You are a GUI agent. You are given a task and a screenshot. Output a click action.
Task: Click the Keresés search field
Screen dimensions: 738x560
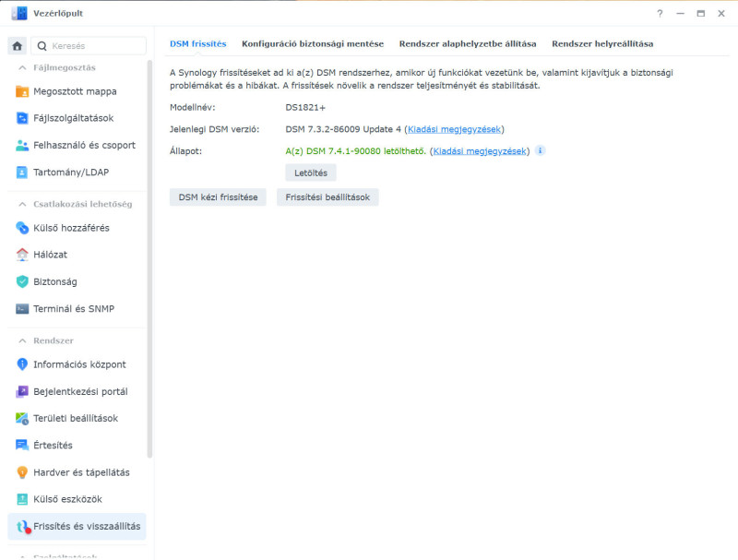[89, 45]
